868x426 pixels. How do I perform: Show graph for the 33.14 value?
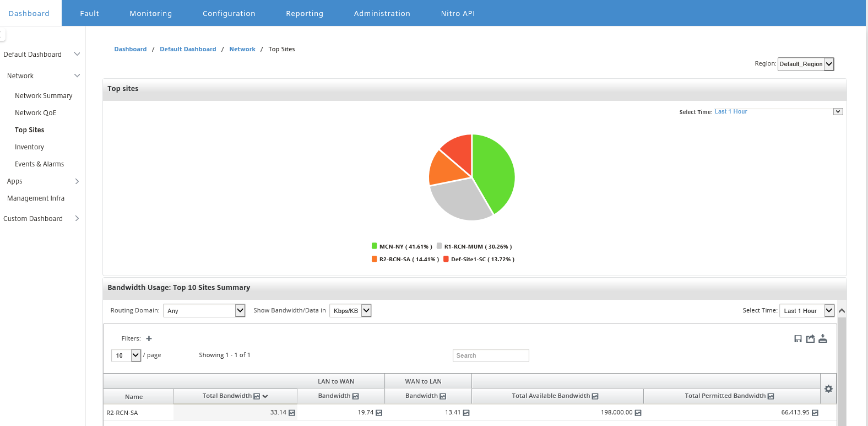(292, 413)
